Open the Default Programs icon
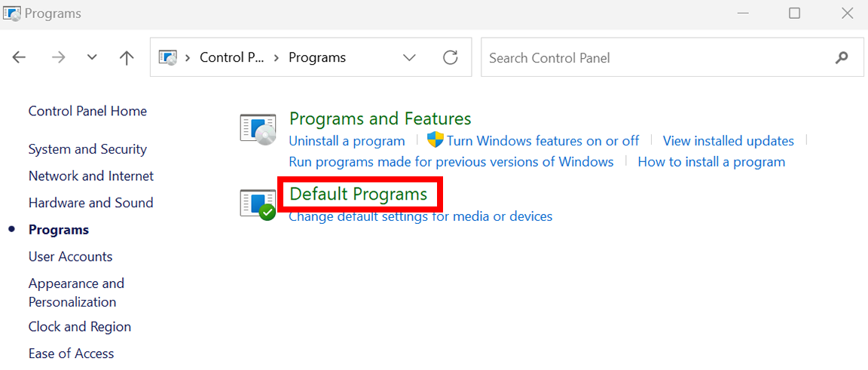868x370 pixels. click(x=258, y=204)
